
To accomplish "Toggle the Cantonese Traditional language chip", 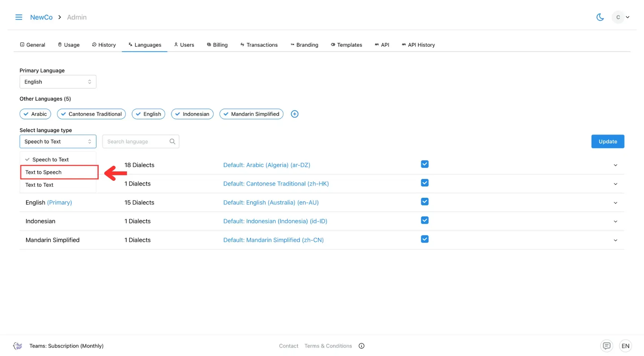I will (x=91, y=114).
